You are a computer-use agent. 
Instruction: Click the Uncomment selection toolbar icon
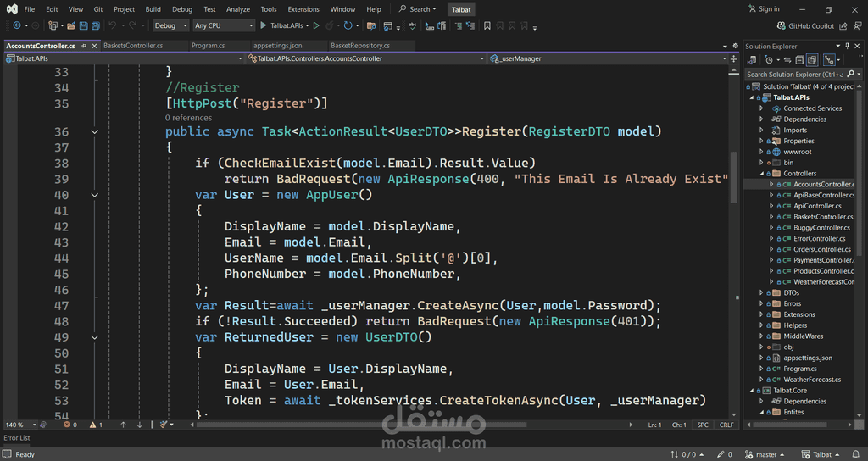click(470, 25)
